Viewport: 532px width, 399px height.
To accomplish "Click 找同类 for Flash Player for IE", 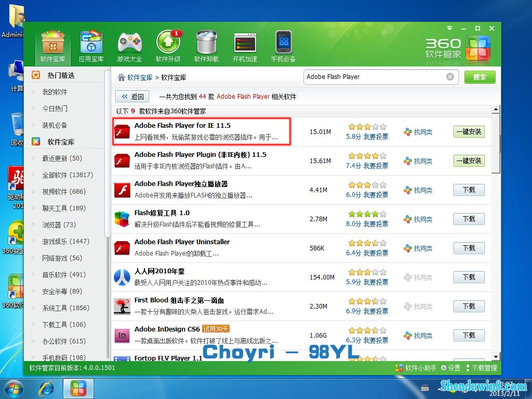I will pos(418,132).
